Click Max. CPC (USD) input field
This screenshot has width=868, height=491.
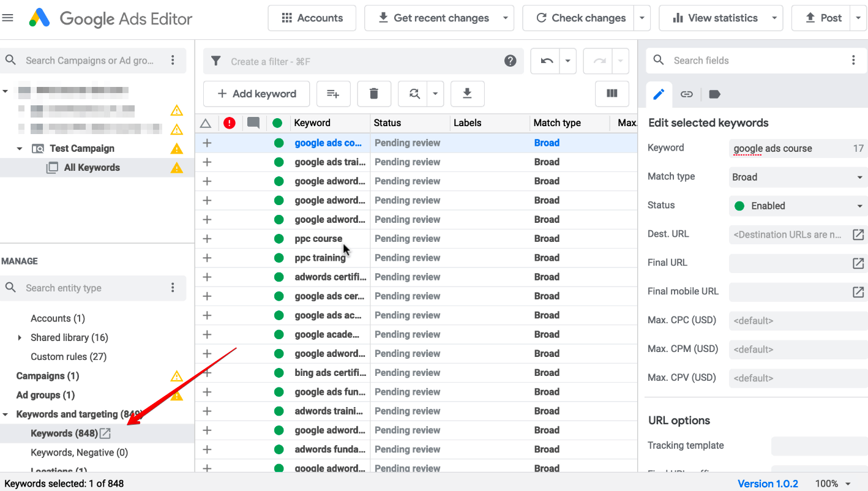pos(798,321)
